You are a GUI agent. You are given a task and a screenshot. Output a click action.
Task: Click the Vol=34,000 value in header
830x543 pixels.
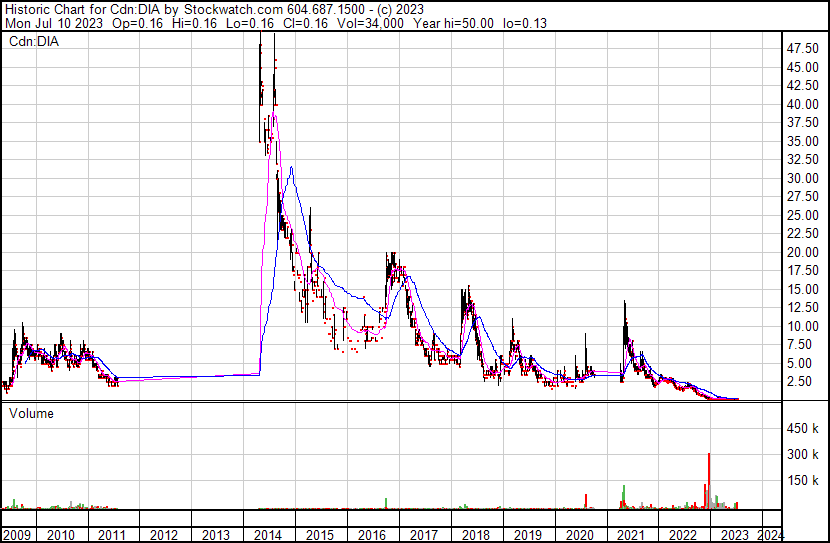click(x=370, y=22)
